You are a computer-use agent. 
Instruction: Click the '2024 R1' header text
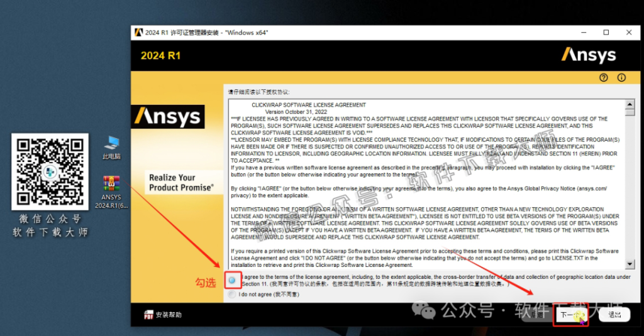click(x=160, y=56)
